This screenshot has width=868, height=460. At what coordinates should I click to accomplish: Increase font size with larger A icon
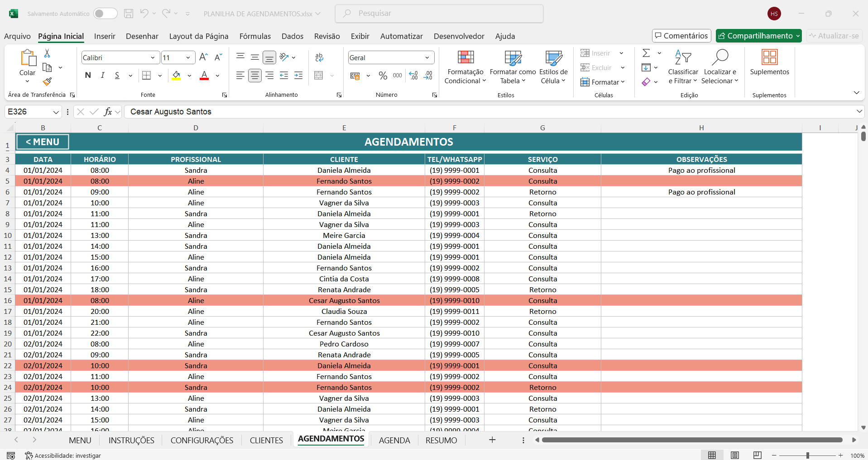203,57
